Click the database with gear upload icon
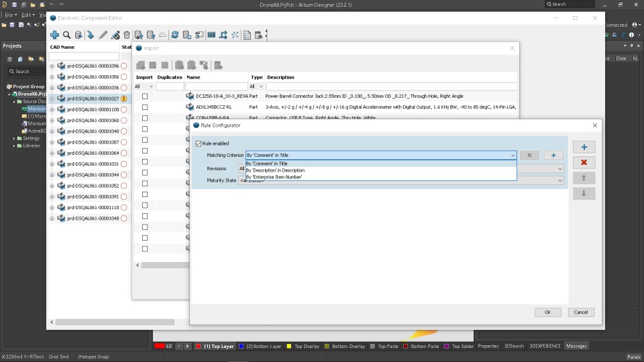Viewport: 644px width, 362px height. click(x=139, y=35)
